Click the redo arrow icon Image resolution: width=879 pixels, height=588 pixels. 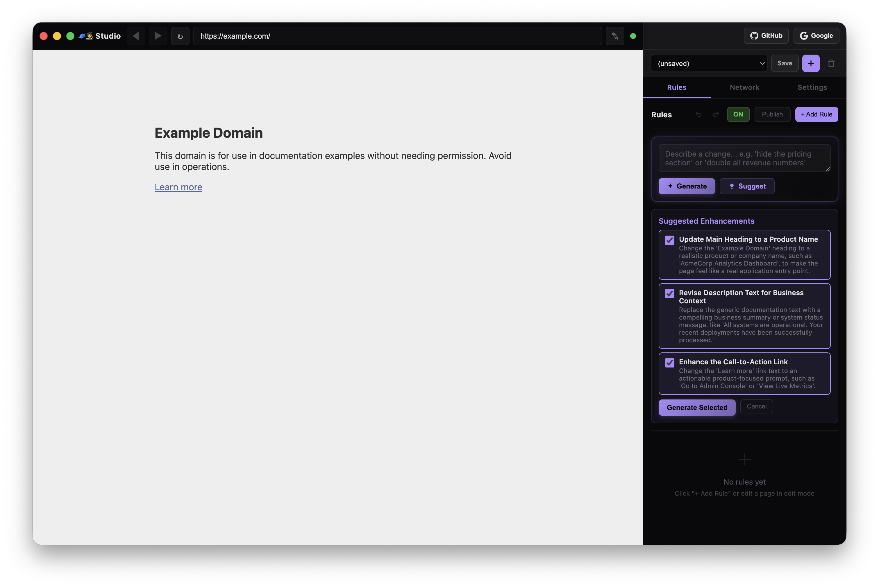pos(716,114)
